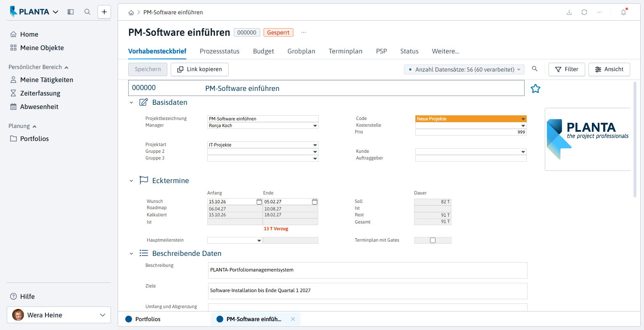Click the download icon in top bar
Viewport: 644px width, 330px height.
coord(569,12)
